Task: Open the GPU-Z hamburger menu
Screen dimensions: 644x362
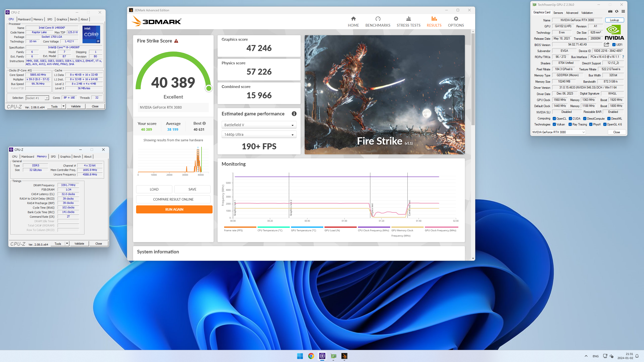Action: tap(623, 11)
